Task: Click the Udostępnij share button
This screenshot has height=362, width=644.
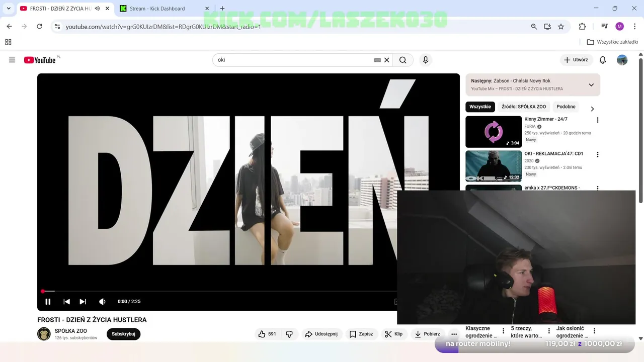Action: pos(322,334)
